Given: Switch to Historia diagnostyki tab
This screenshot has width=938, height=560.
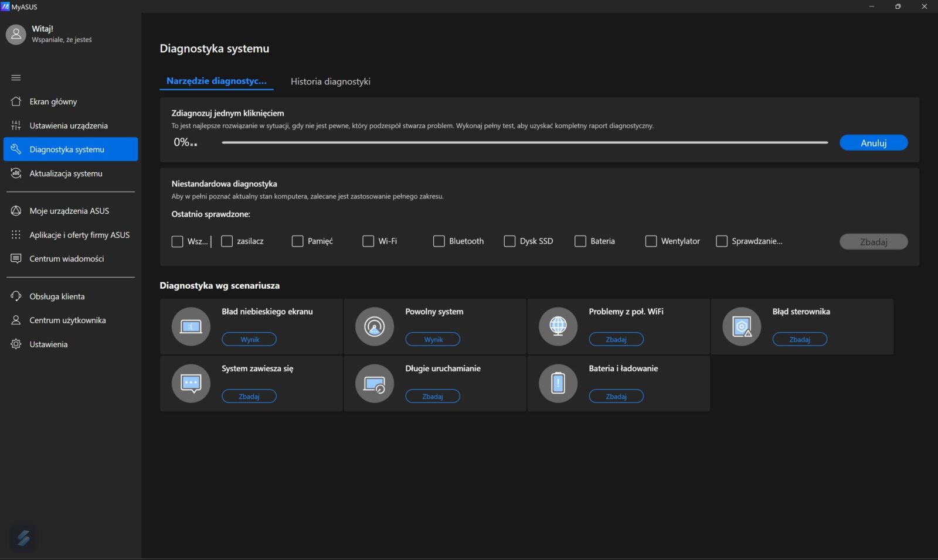Looking at the screenshot, I should point(330,81).
